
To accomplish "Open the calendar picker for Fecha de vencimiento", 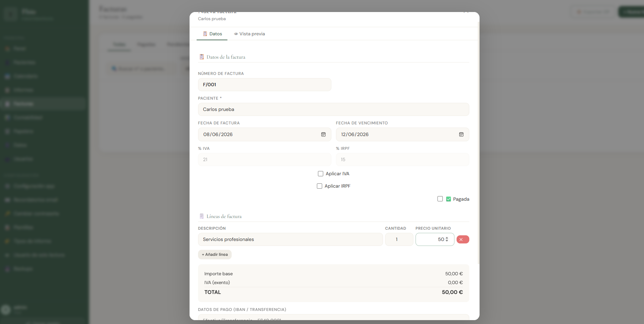I will tap(461, 135).
